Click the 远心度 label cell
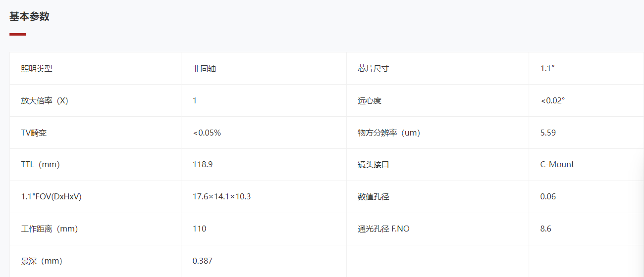 click(437, 100)
